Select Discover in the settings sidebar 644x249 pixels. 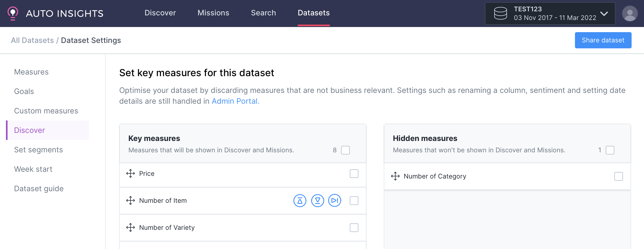click(x=47, y=130)
